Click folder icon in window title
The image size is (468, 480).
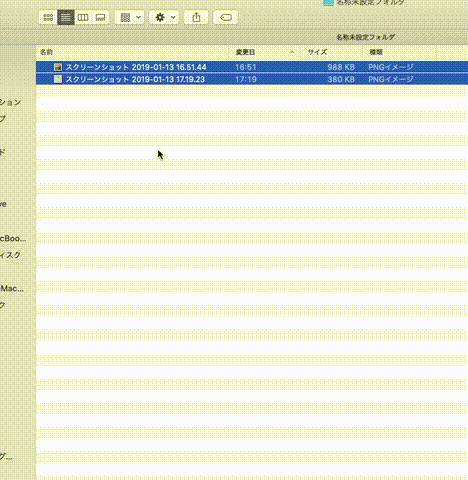[x=328, y=2]
